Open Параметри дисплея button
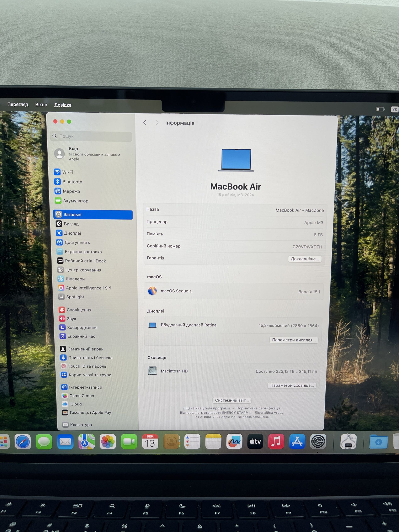Screen dimensions: 399x532 [x=294, y=340]
